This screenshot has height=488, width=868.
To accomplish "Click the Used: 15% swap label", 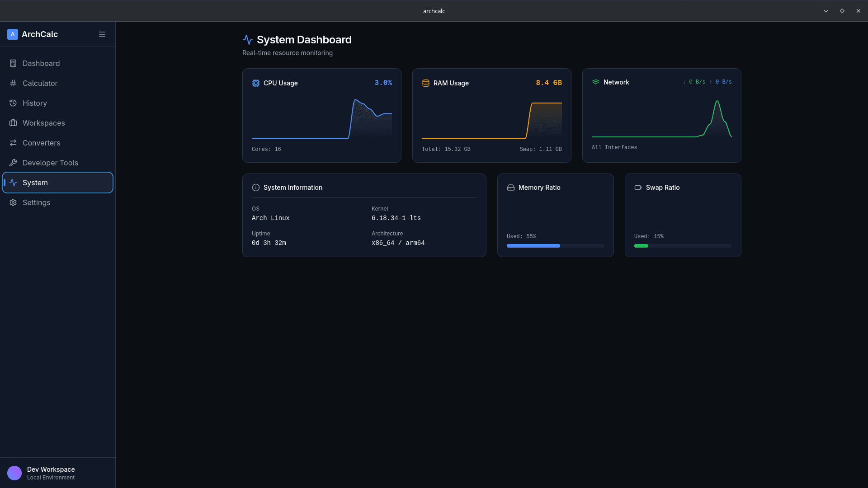I will click(x=649, y=236).
